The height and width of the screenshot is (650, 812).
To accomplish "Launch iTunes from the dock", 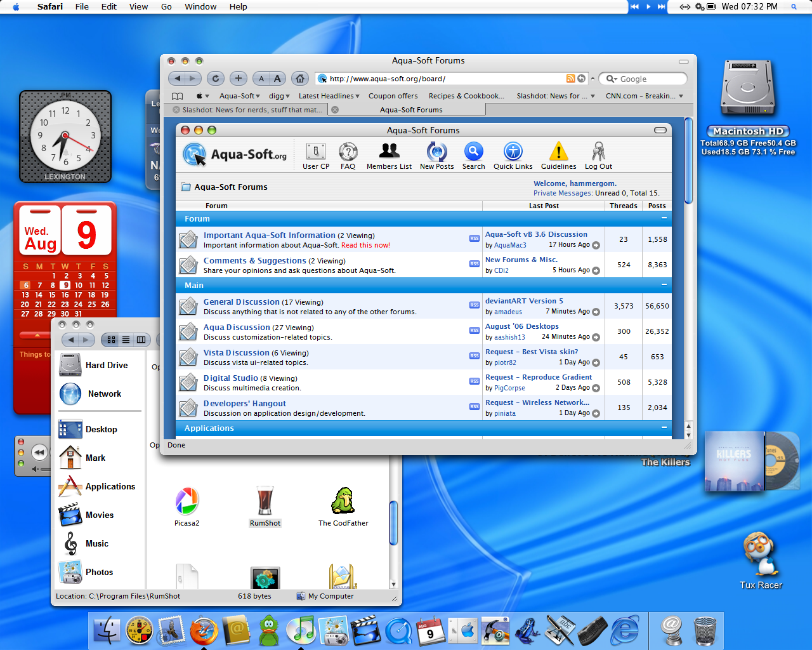I will [x=301, y=630].
